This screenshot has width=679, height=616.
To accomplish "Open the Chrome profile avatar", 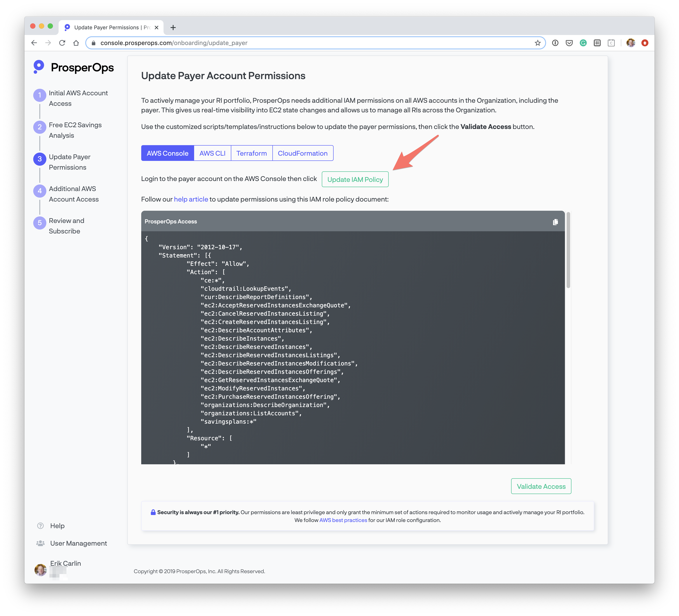I will [x=630, y=43].
